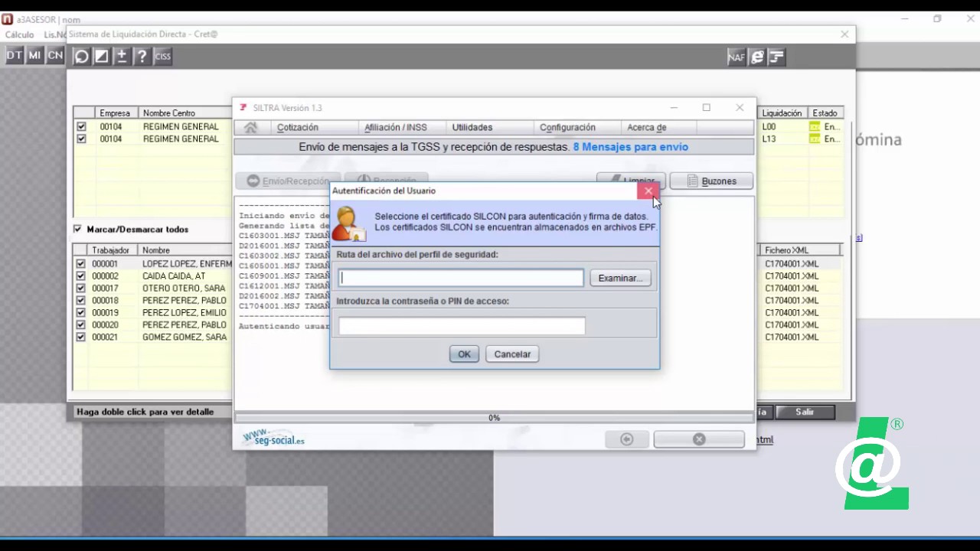Viewport: 980px width, 551px height.
Task: Focus the security profile file path field
Action: click(x=462, y=278)
